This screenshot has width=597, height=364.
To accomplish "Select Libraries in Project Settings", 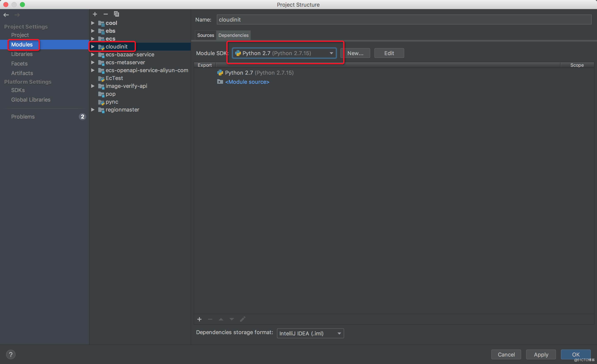I will [x=22, y=54].
